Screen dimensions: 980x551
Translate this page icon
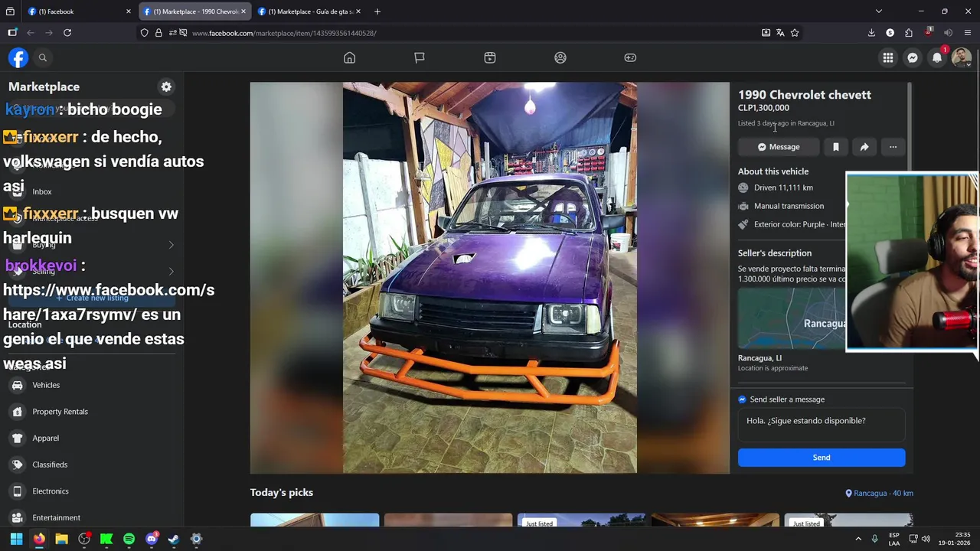tap(780, 33)
